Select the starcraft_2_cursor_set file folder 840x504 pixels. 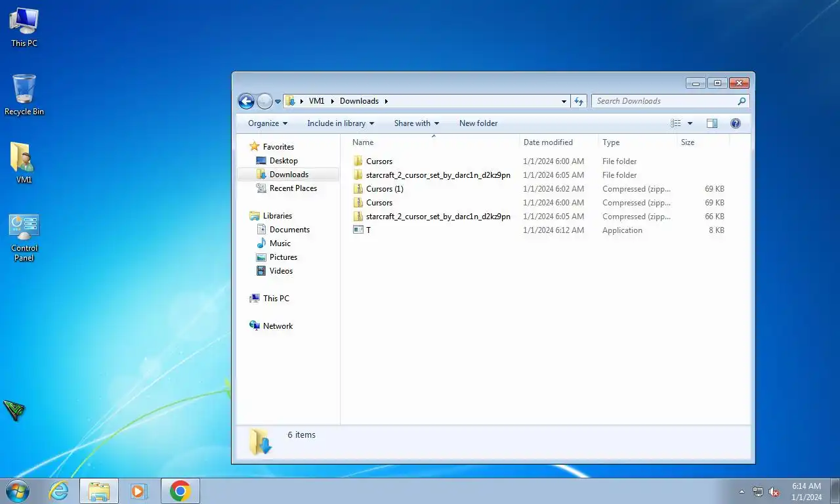431,175
